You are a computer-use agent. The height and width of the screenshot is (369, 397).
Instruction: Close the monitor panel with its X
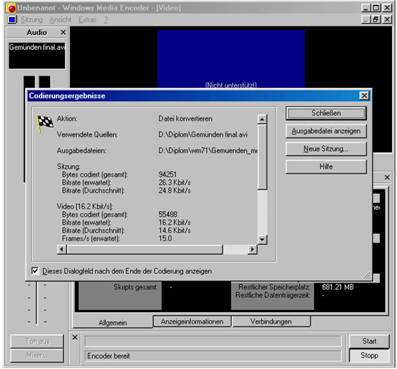[387, 177]
